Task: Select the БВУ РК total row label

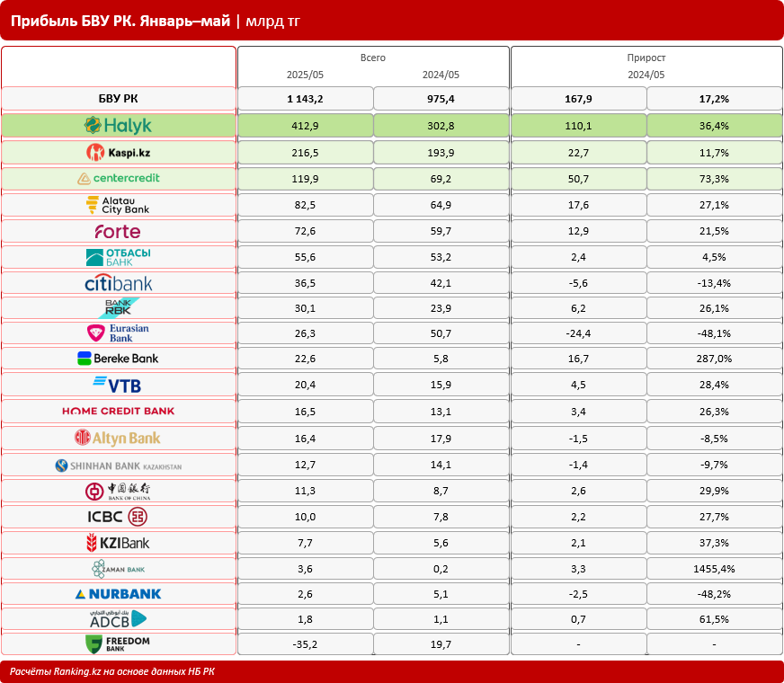Action: 119,99
